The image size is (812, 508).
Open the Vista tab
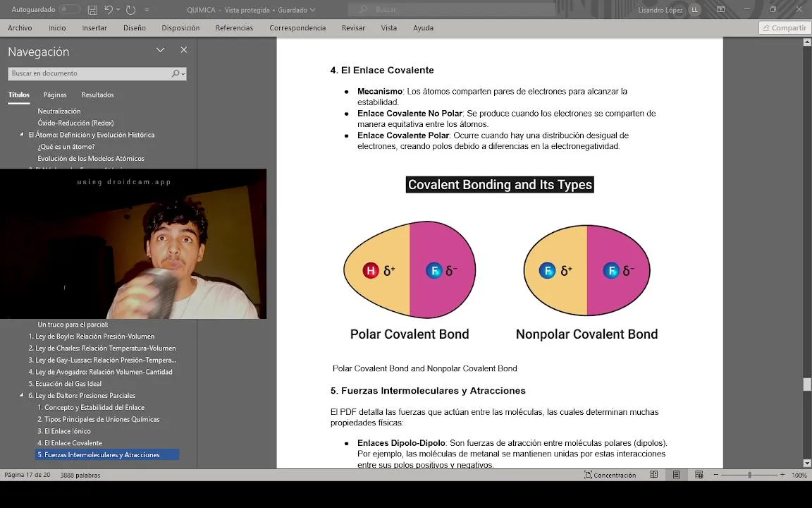coord(389,28)
